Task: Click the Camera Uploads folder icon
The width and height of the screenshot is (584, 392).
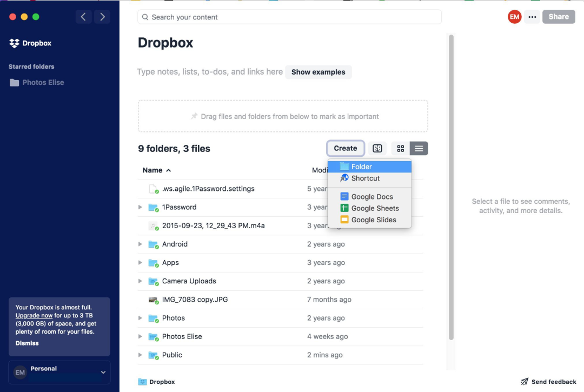Action: [x=153, y=281]
